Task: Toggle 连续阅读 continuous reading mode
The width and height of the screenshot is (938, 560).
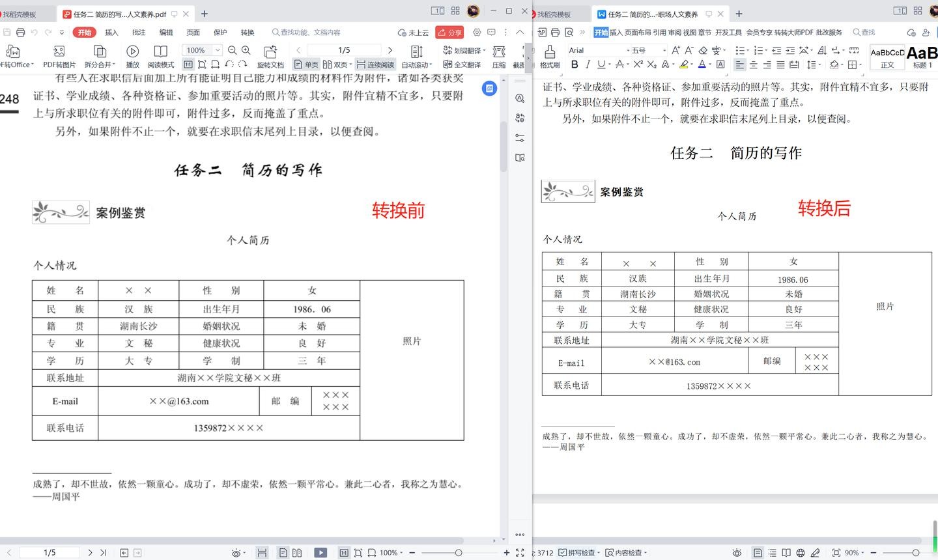Action: (375, 64)
